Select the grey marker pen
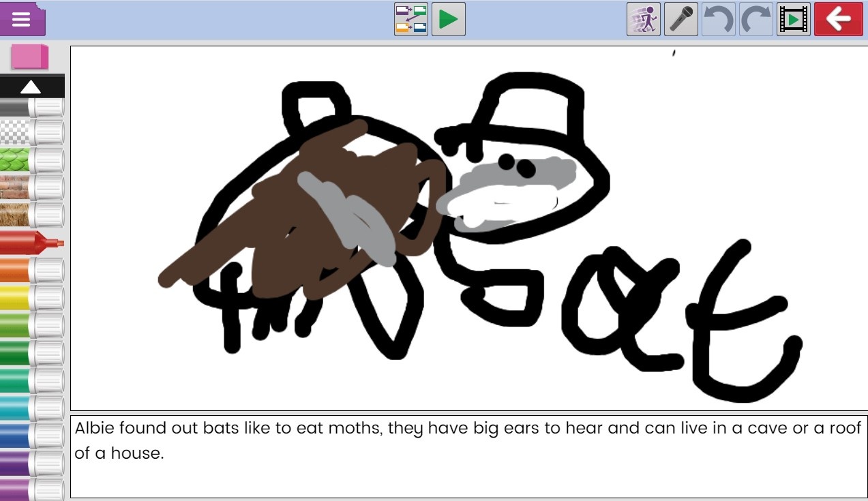The image size is (868, 501). point(31,107)
